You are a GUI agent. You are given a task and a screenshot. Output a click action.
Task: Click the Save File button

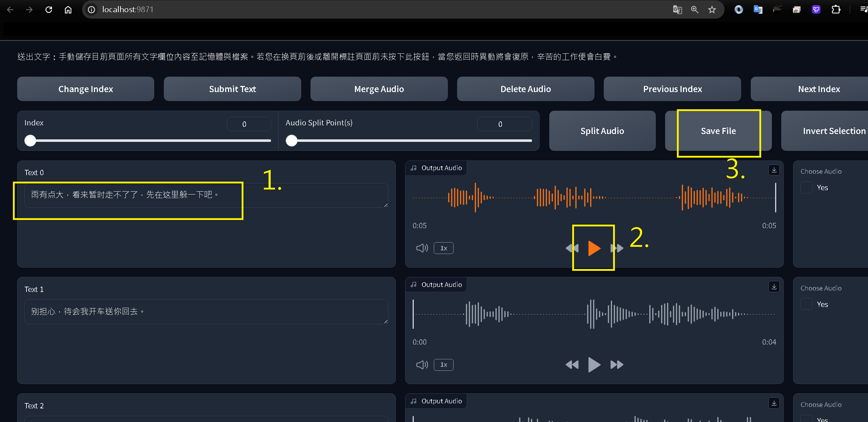pyautogui.click(x=718, y=131)
